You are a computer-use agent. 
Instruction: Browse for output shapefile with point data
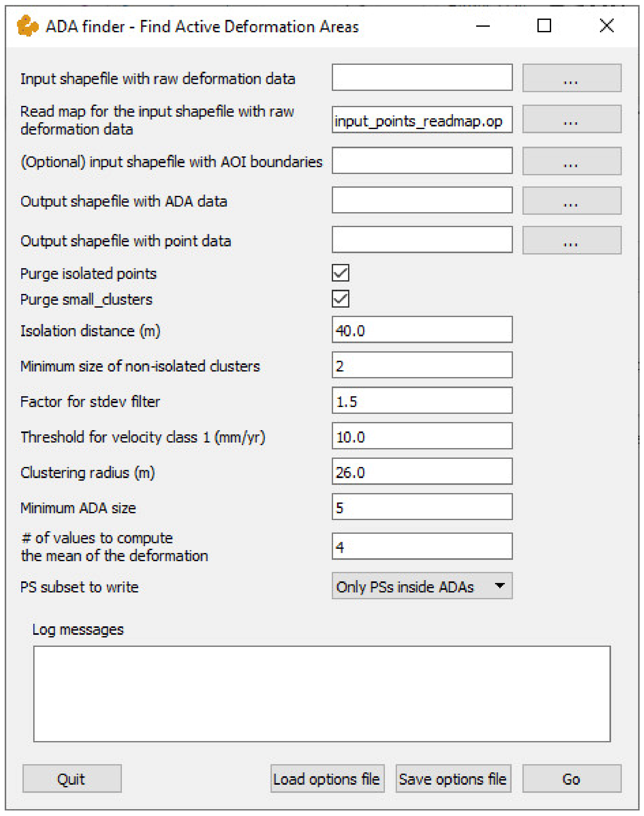(571, 240)
